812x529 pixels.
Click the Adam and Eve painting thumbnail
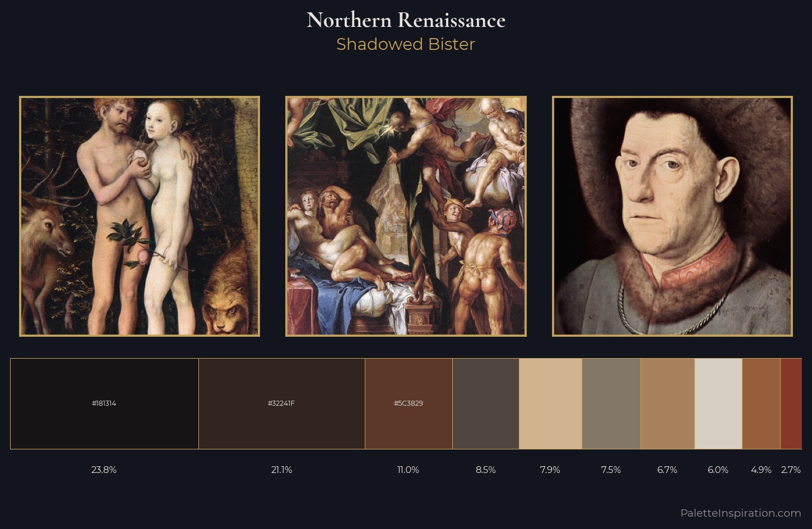tap(140, 216)
